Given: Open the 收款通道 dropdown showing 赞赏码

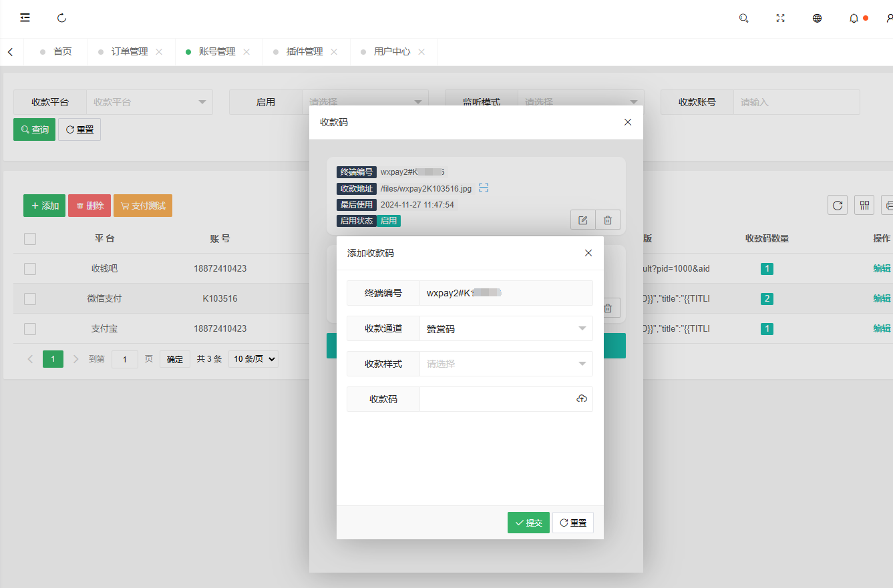Looking at the screenshot, I should (506, 328).
